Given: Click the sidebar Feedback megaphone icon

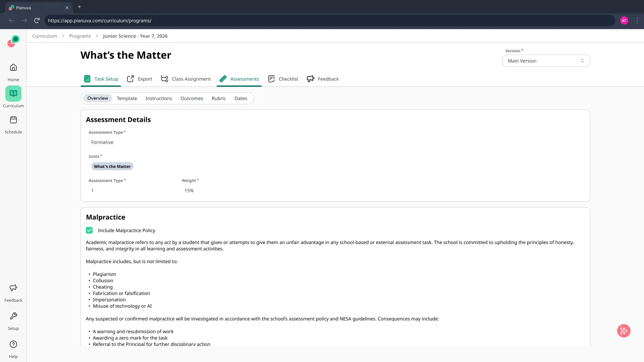Looking at the screenshot, I should click(x=13, y=288).
